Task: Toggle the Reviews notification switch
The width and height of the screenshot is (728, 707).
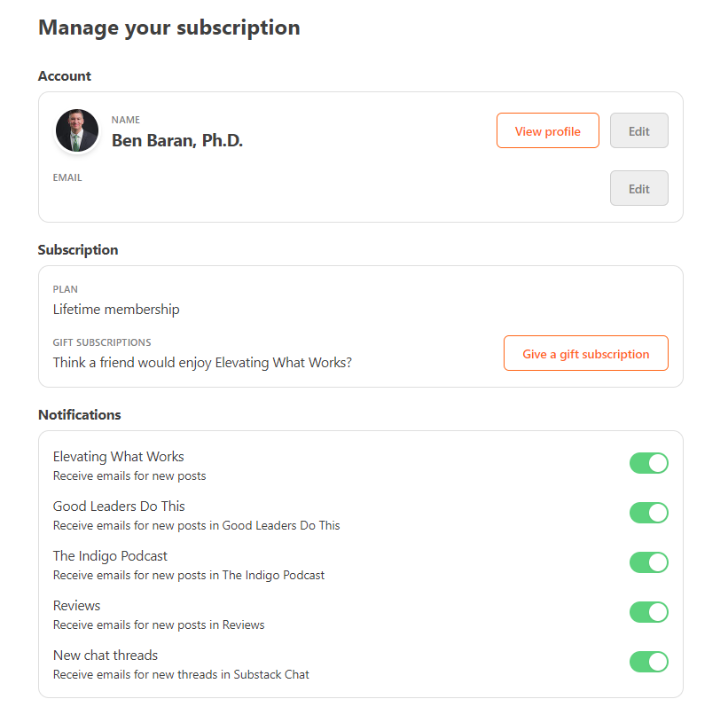Action: click(x=648, y=612)
